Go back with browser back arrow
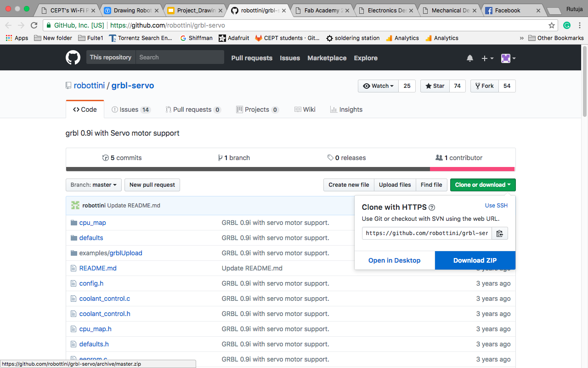The image size is (588, 368). click(x=9, y=25)
